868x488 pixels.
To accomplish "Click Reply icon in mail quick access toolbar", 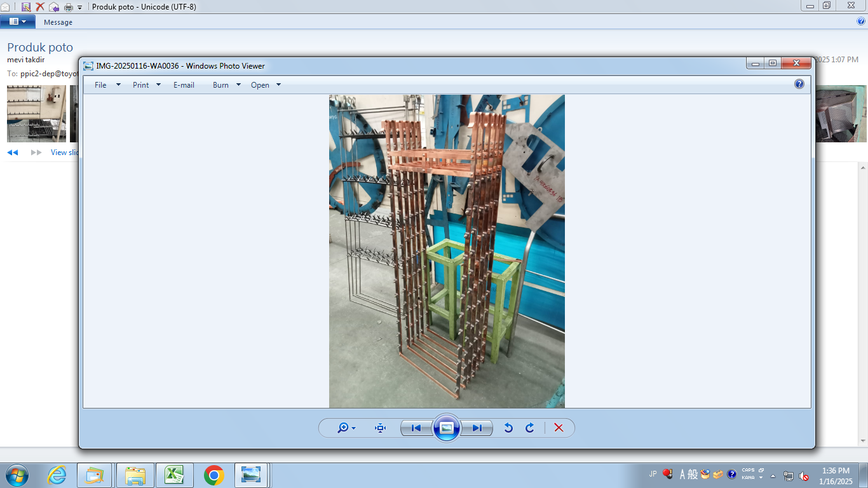I will coord(54,7).
